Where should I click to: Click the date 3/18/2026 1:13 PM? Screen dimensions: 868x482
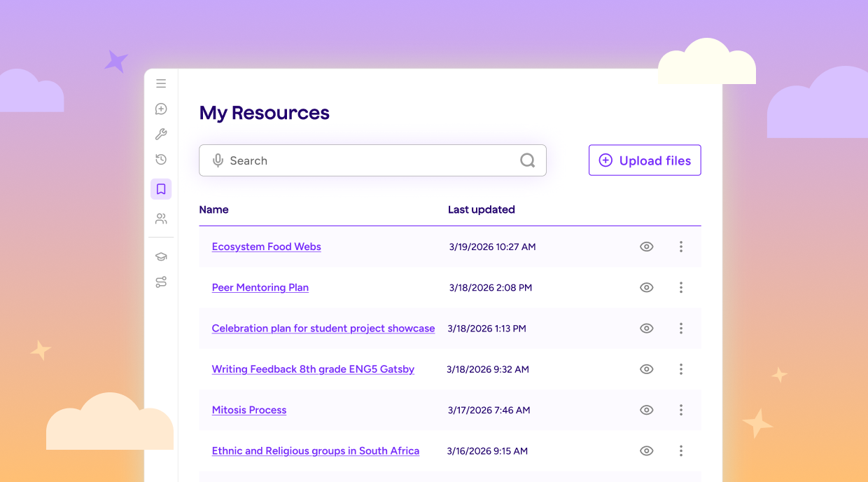pyautogui.click(x=487, y=328)
